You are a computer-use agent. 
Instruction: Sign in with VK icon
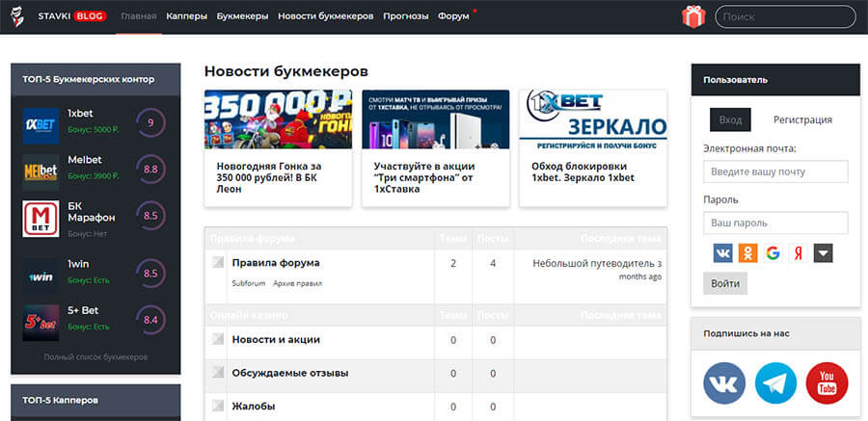pos(722,252)
